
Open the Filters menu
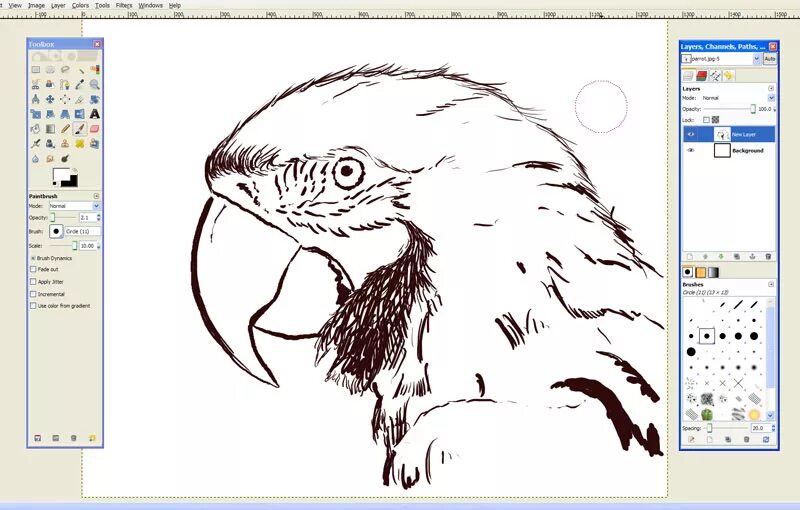124,5
